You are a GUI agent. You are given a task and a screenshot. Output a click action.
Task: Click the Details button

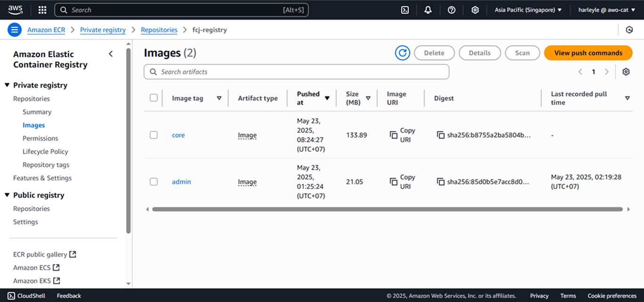[480, 53]
